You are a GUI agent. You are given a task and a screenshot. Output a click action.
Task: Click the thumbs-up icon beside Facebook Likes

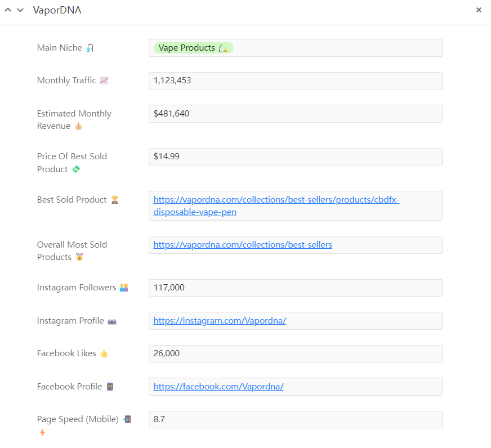pyautogui.click(x=104, y=353)
